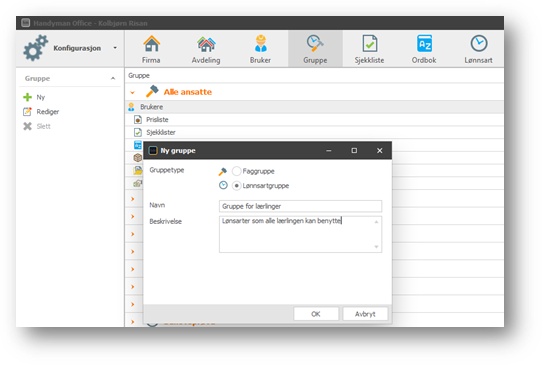Select the Brukere row
Screen dimensions: 542x366
314,107
